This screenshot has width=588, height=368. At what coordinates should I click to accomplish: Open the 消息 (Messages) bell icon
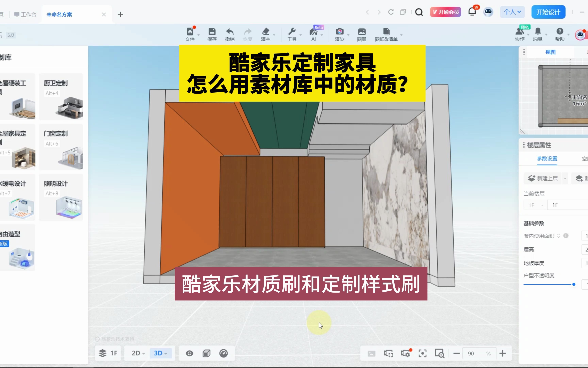tap(538, 31)
